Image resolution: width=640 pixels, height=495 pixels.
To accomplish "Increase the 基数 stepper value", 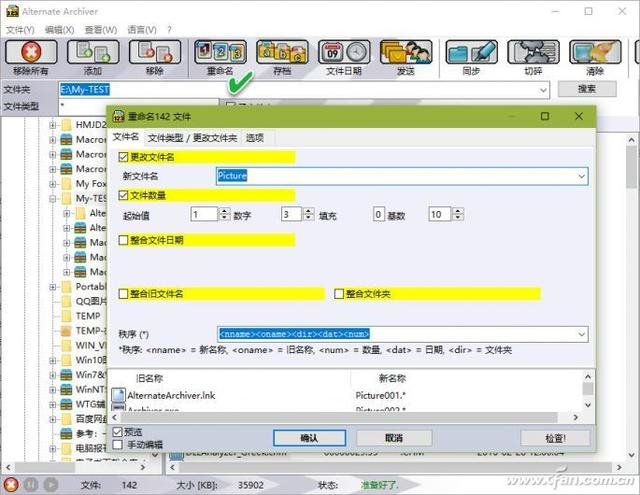I will click(x=458, y=211).
